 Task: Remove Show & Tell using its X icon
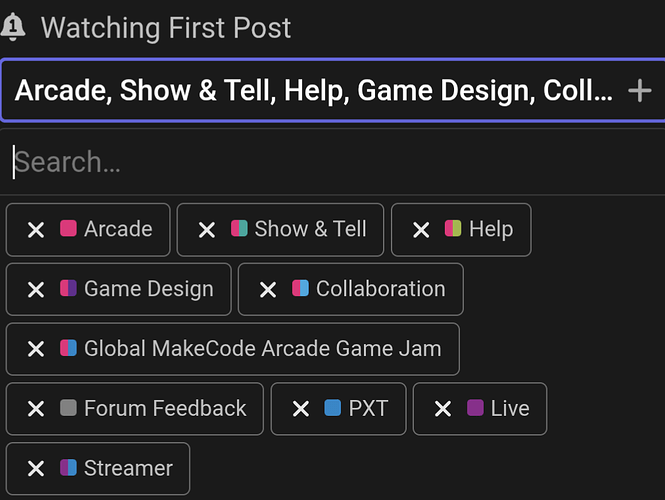point(207,230)
